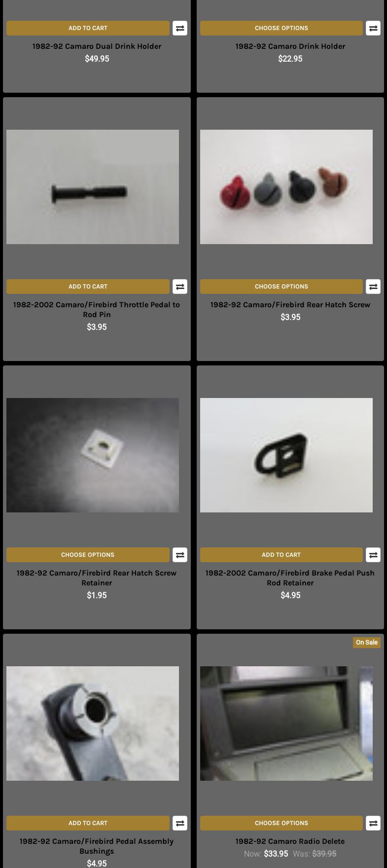The width and height of the screenshot is (387, 868).
Task: Compare the Pedal Assembly Bushings item
Action: tap(180, 823)
